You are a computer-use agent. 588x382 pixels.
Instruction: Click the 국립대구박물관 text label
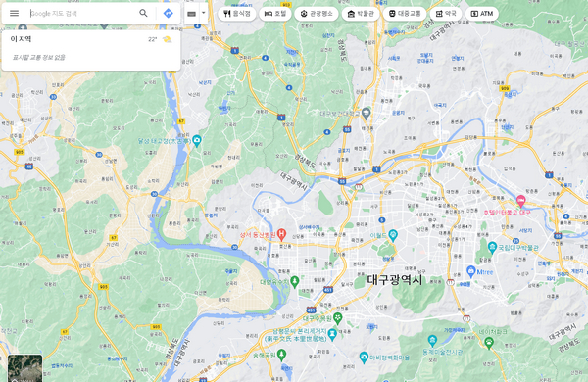coord(517,248)
